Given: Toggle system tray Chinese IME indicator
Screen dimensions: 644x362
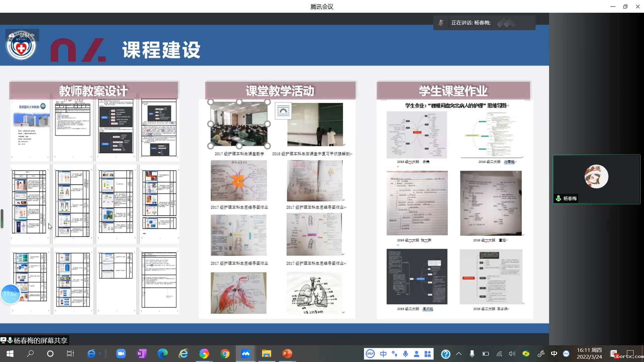Looking at the screenshot, I should (554, 354).
